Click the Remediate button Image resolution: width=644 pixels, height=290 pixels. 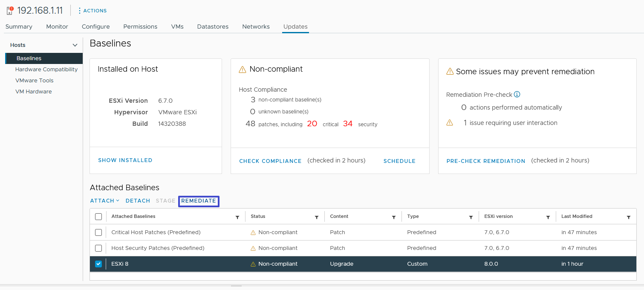coord(199,201)
